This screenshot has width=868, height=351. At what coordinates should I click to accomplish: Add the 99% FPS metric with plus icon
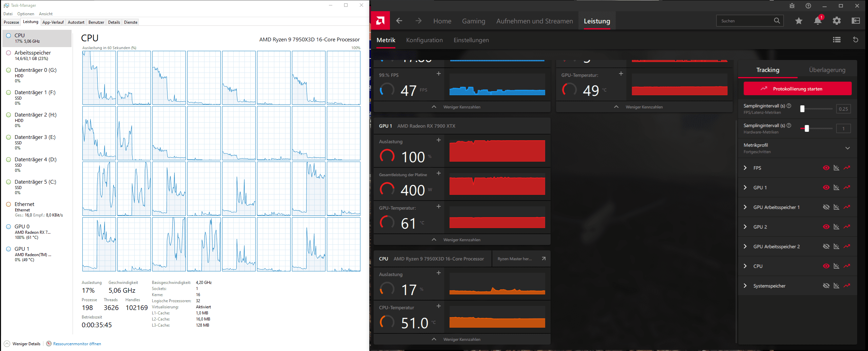[439, 74]
